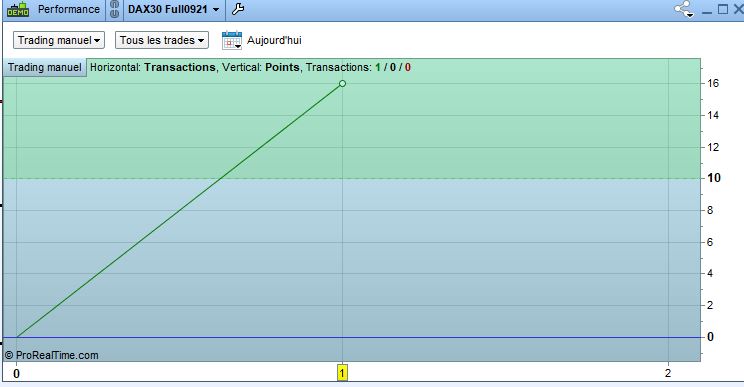Select the Trading manuel chart tab

(x=45, y=67)
